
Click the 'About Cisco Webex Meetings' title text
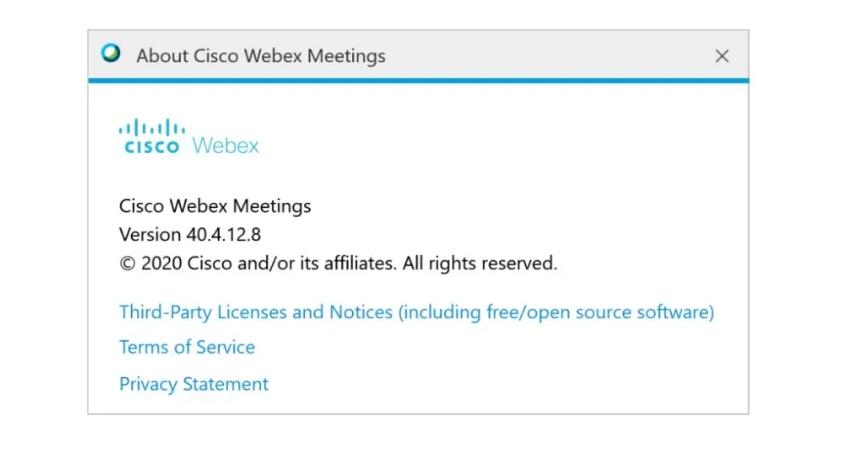tap(260, 56)
